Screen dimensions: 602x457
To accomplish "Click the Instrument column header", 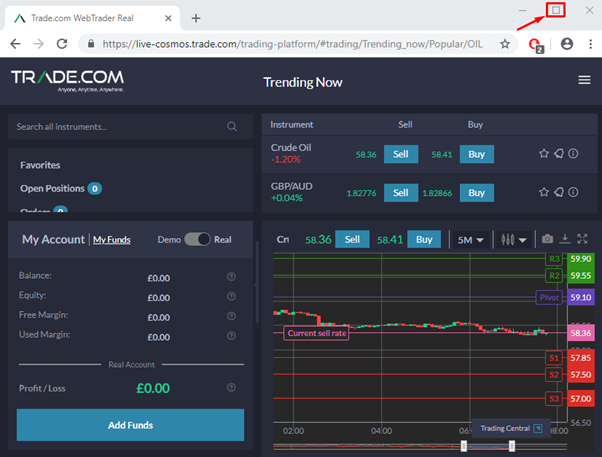I will coord(291,124).
